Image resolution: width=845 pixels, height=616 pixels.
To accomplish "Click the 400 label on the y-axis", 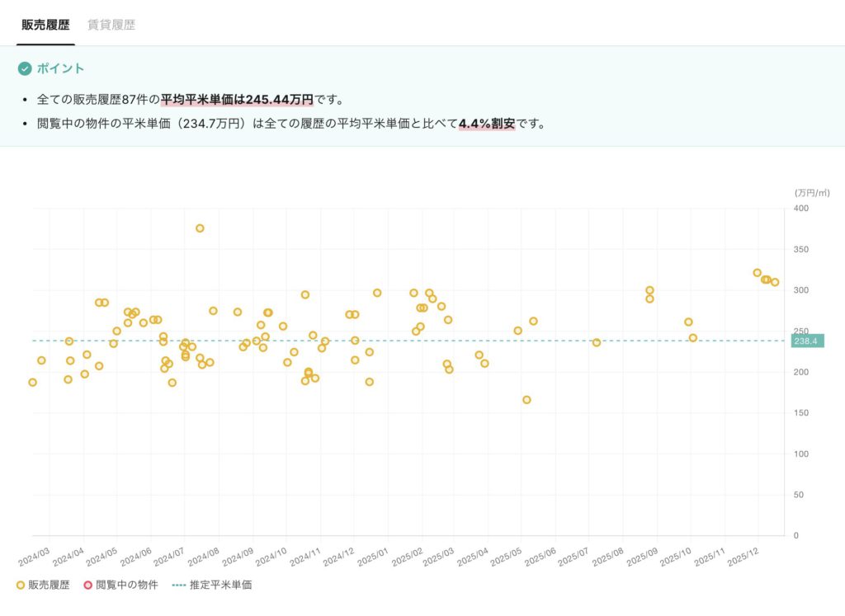I will (x=801, y=209).
